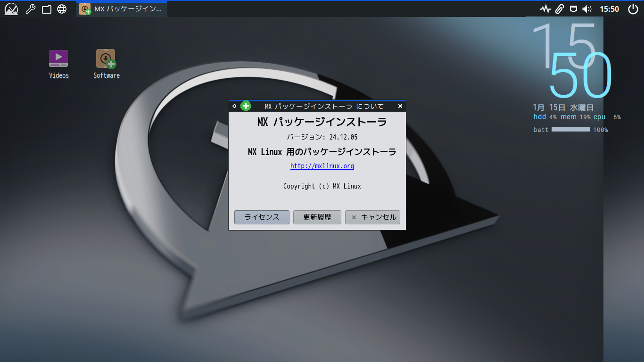Image resolution: width=644 pixels, height=362 pixels.
Task: Click the paperclip clipboard tray icon
Action: tap(560, 9)
